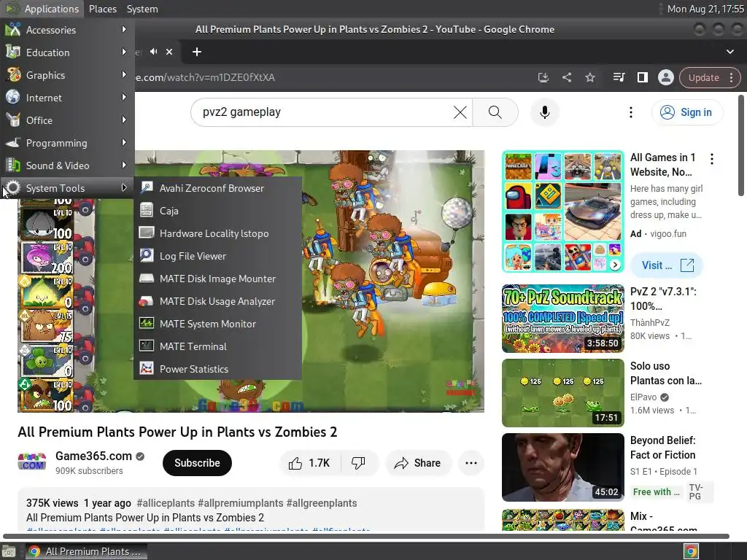The image size is (747, 560).
Task: Open Chrome media controls icon
Action: pos(619,77)
